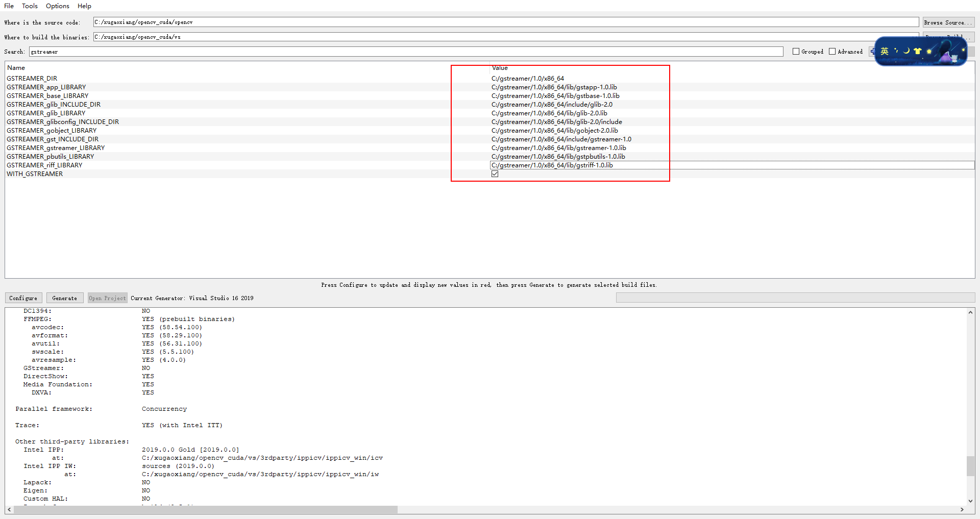Click the left arrow of horizontal scrollbar
Image resolution: width=980 pixels, height=519 pixels.
click(9, 509)
